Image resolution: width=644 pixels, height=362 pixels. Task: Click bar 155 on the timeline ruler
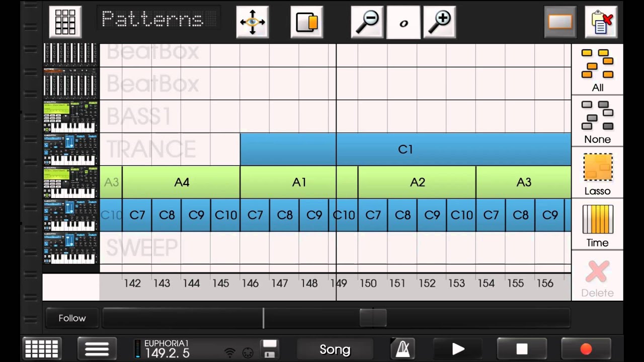pyautogui.click(x=515, y=283)
